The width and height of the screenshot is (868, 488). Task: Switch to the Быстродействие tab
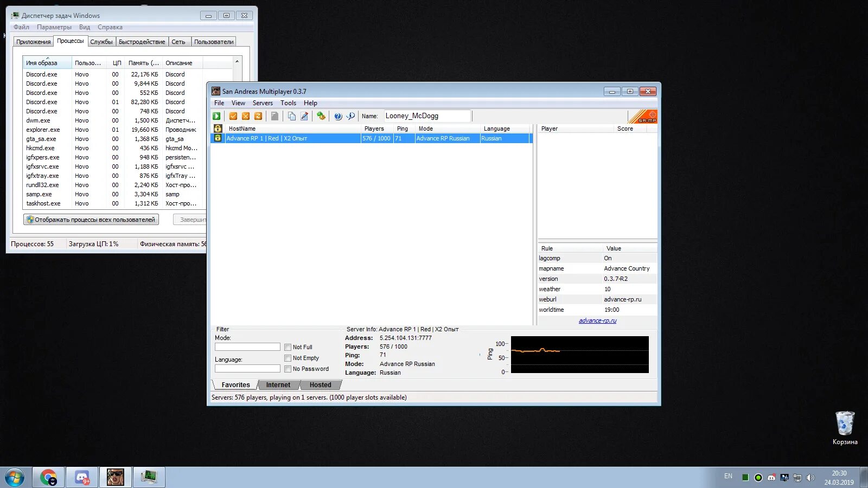tap(142, 42)
